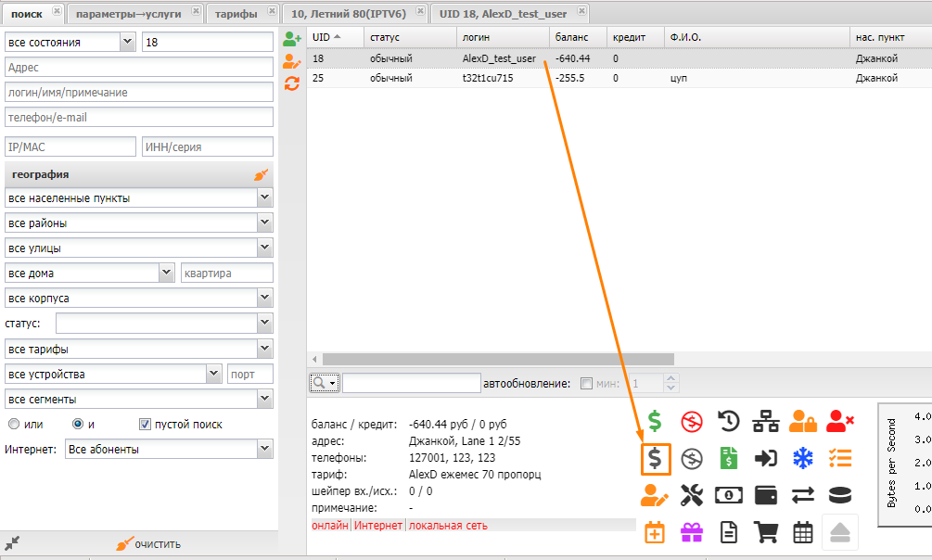Open the network topology icon
This screenshot has height=560, width=932.
click(766, 422)
